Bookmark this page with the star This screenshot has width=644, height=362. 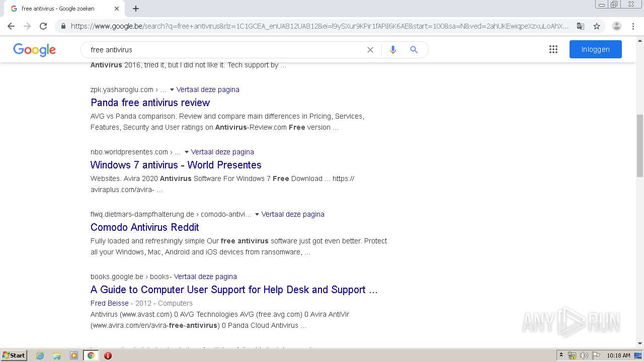coord(597,26)
